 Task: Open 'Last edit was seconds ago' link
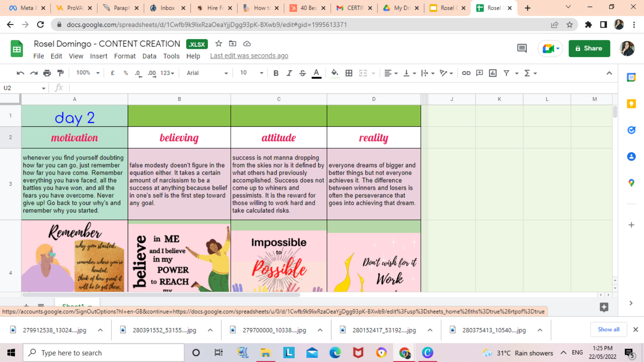249,56
